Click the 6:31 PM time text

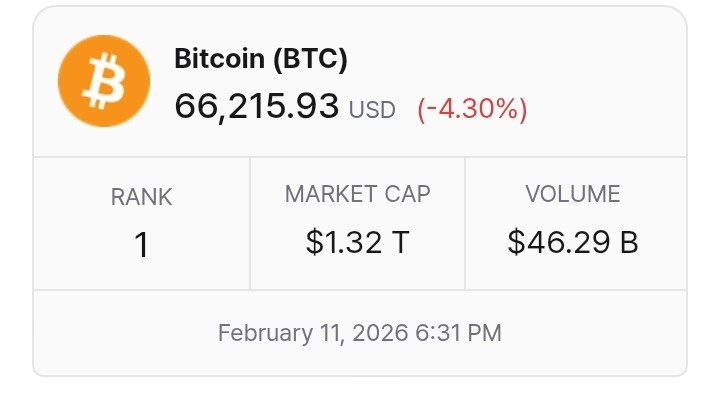click(458, 333)
